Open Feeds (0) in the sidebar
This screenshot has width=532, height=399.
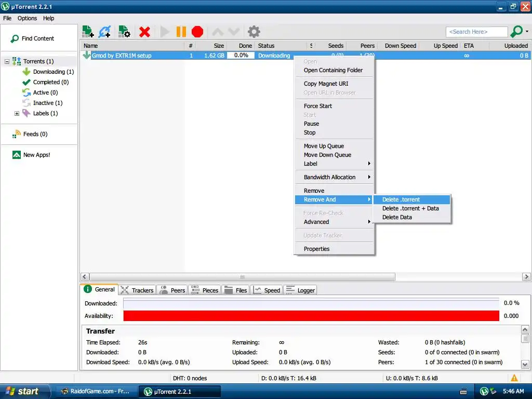[35, 134]
